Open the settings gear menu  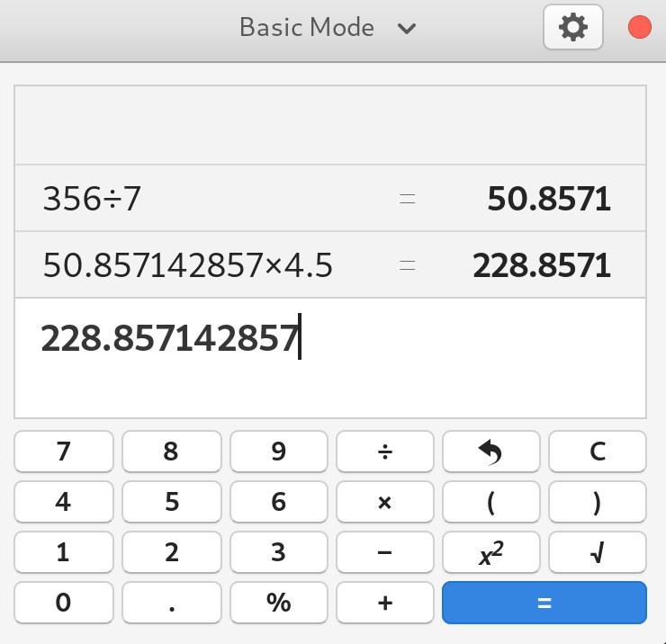coord(573,27)
